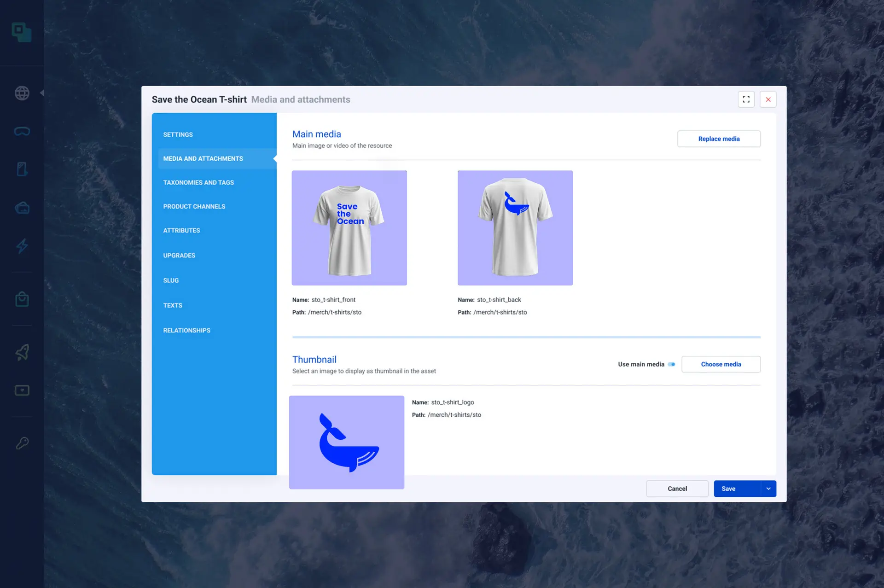Click the Replace media button
This screenshot has height=588, width=884.
pos(718,139)
